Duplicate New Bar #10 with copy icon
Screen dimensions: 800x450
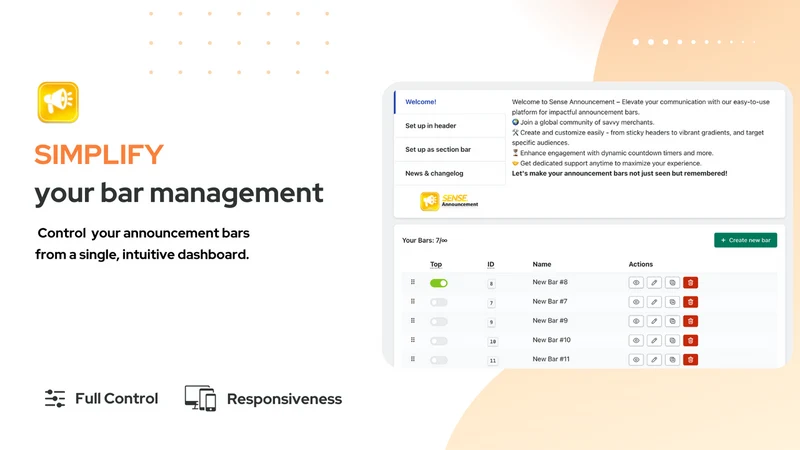(672, 340)
